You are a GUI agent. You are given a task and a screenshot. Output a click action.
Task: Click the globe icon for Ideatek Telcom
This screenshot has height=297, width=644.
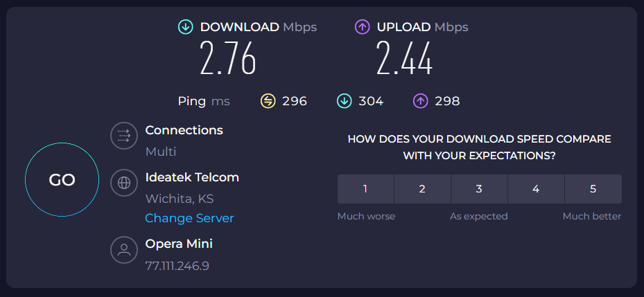point(124,183)
